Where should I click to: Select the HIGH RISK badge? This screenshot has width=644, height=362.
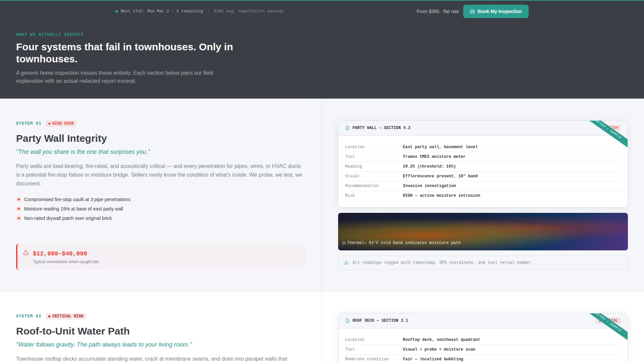point(61,123)
